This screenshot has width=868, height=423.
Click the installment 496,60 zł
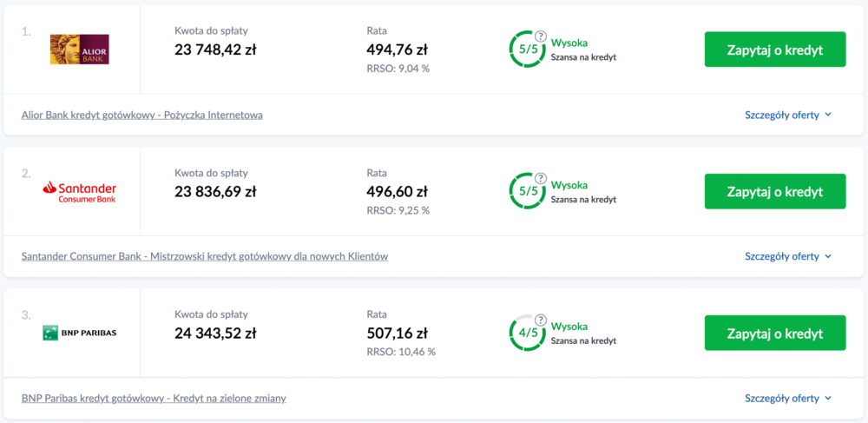tap(397, 192)
